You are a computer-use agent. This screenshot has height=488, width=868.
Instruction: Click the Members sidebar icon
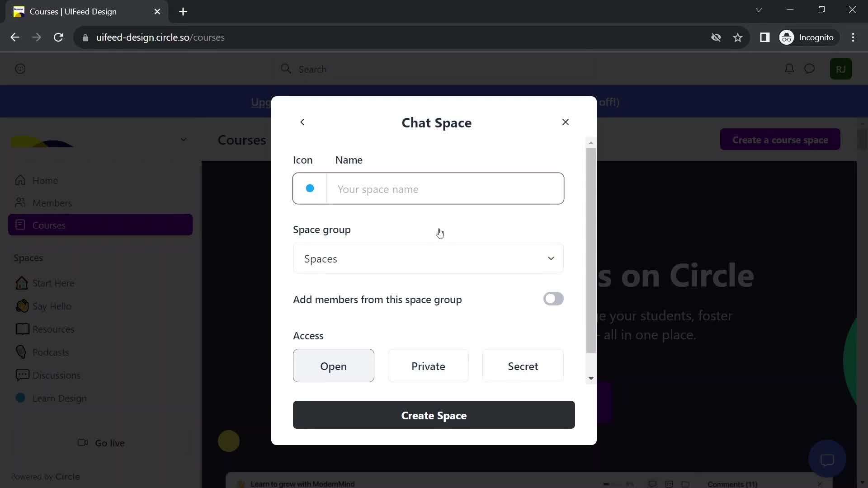(20, 202)
